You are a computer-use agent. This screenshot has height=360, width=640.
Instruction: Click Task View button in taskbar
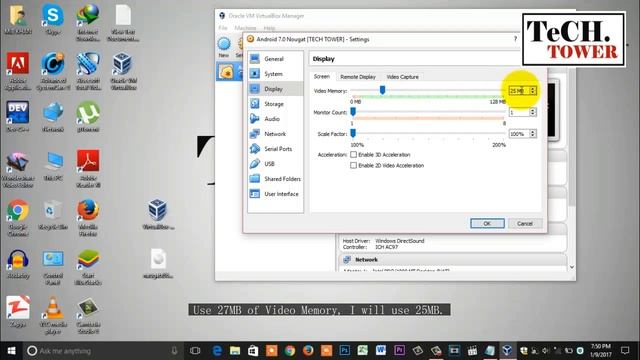click(x=195, y=350)
